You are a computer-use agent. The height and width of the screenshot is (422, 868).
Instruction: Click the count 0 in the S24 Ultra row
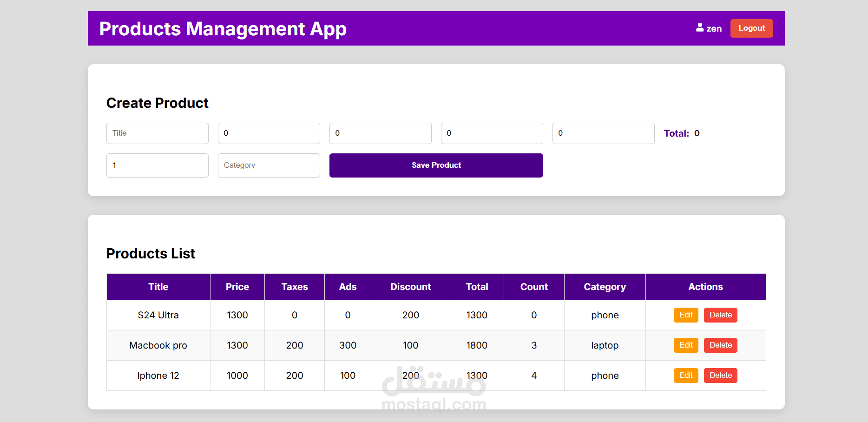tap(534, 315)
